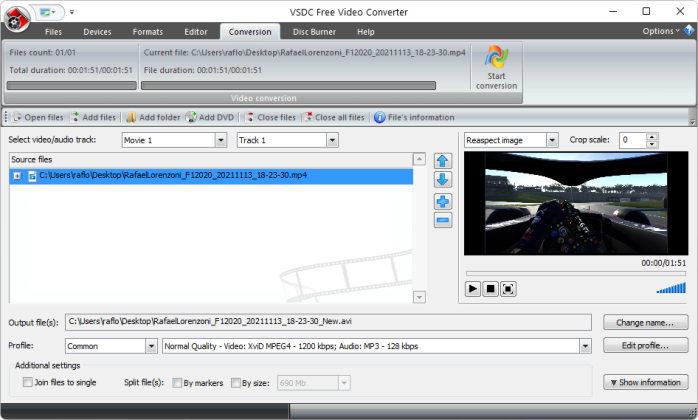Toggle split By size checkbox
Screen dimensions: 698x420
pyautogui.click(x=235, y=382)
